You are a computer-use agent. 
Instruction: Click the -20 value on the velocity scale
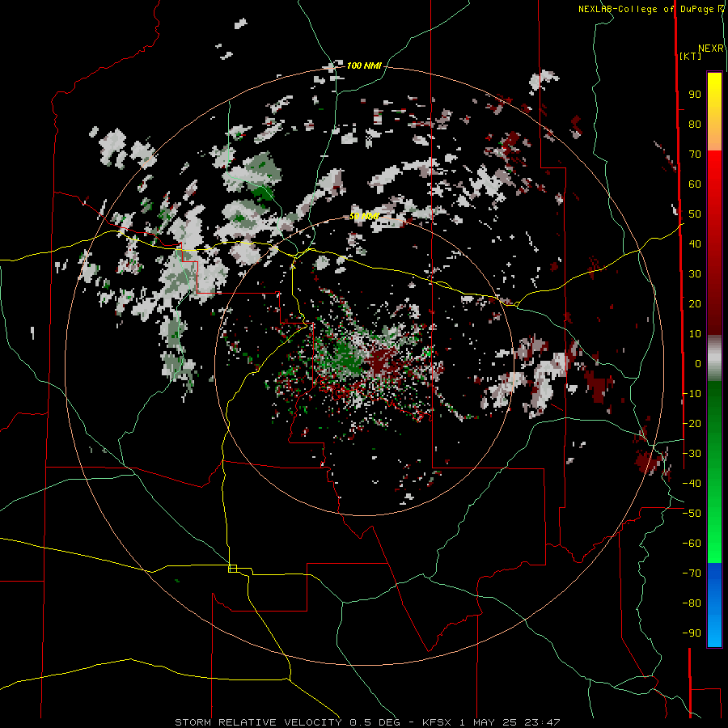coord(692,424)
